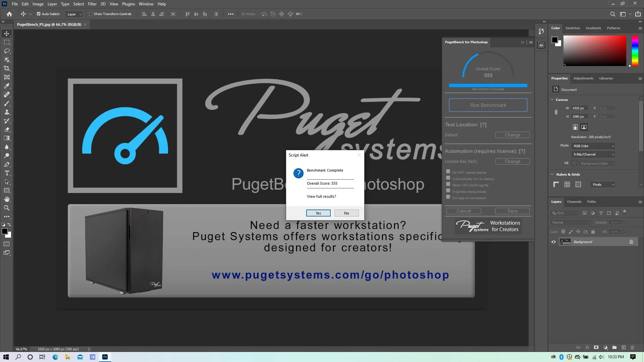Switch to the Channels tab
Image resolution: width=644 pixels, height=362 pixels.
click(x=574, y=202)
